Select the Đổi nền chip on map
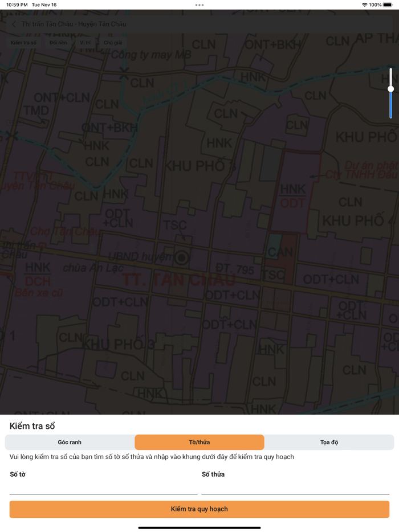This screenshot has width=399, height=532. (58, 42)
